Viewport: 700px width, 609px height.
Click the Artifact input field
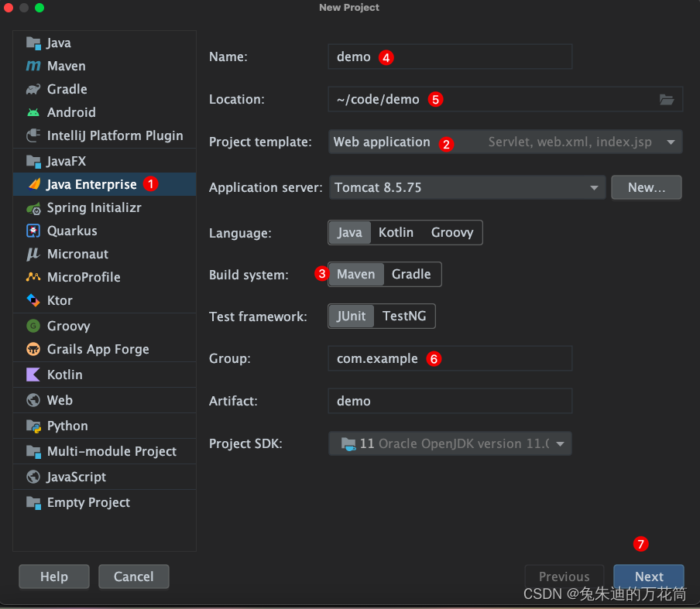(450, 401)
